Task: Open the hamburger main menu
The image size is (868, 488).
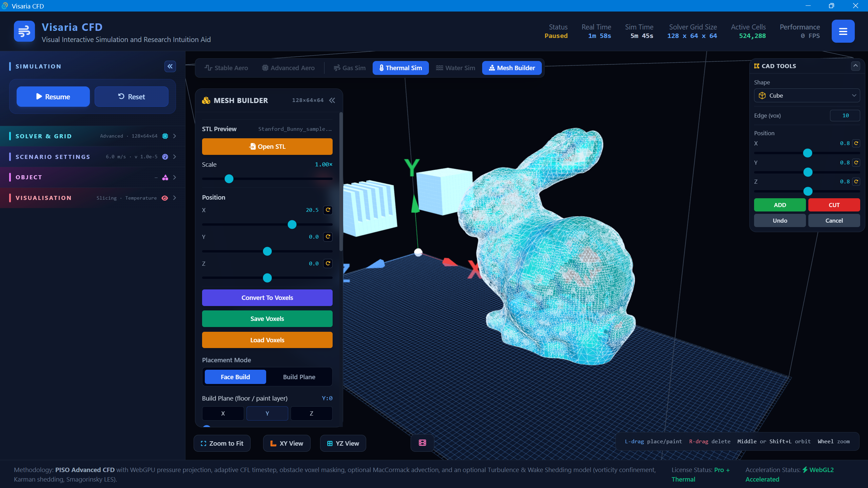Action: 843,31
